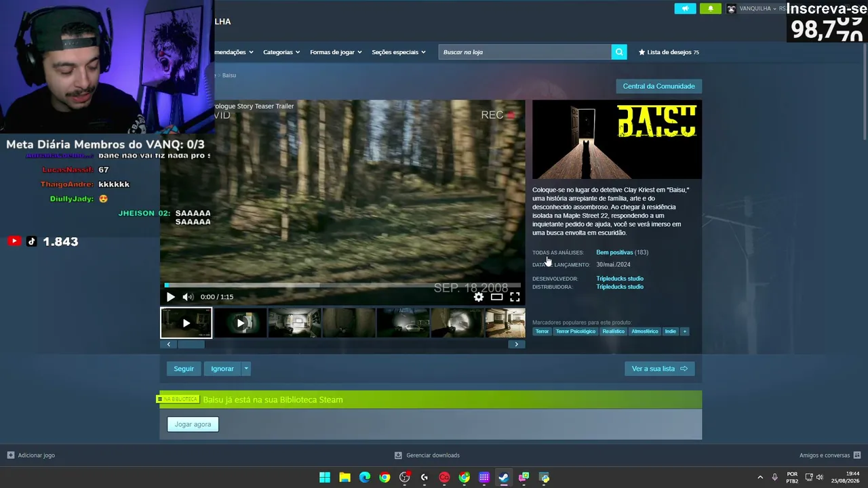Click the Baisu game header image

(x=617, y=140)
